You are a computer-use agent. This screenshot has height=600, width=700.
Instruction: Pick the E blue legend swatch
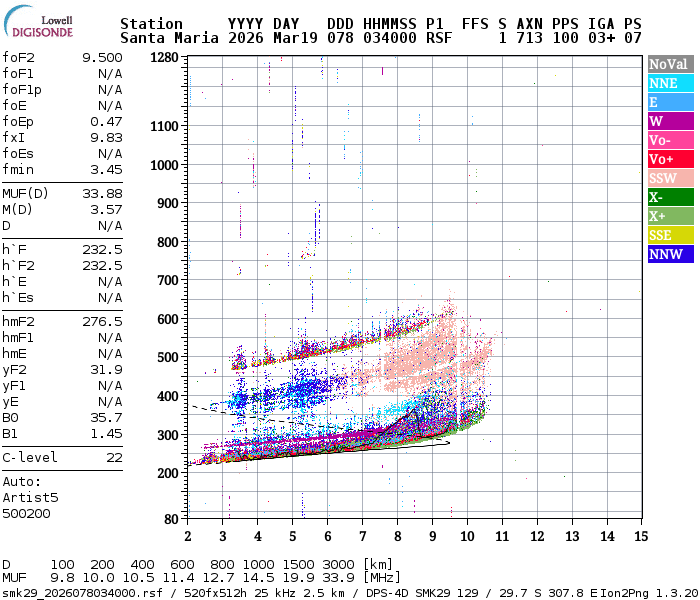click(668, 103)
